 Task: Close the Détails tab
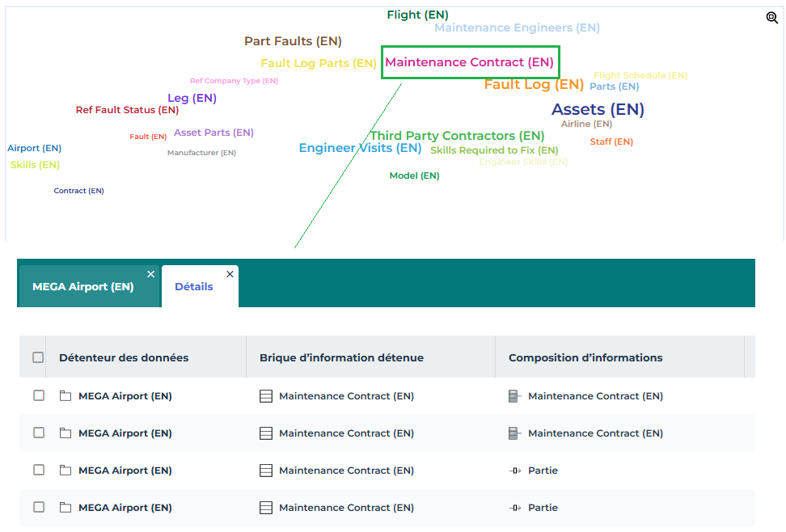coord(230,275)
